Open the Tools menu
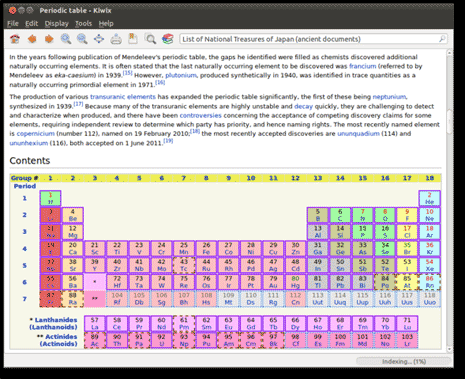The image size is (465, 379). point(83,23)
